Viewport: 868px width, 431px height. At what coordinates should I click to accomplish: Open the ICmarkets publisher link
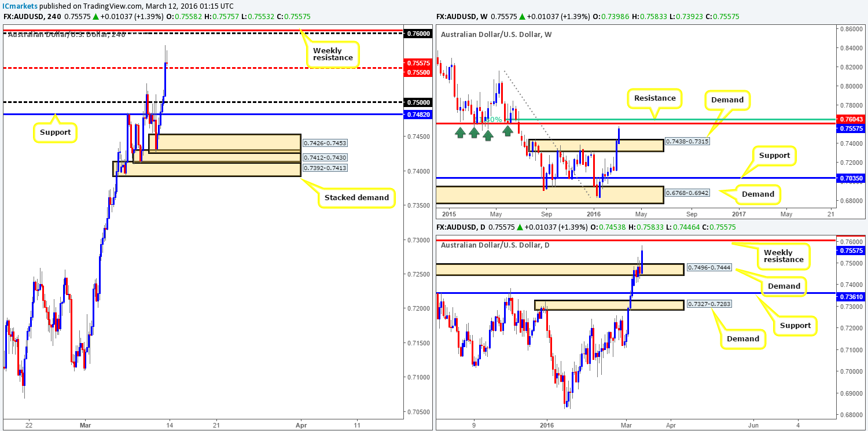[20, 6]
